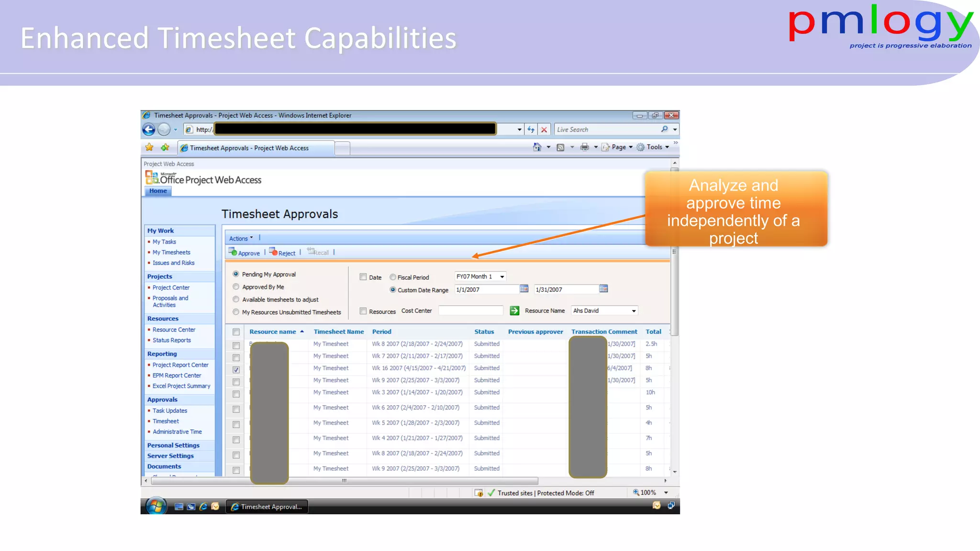Click the green Cost Center go arrow
The image size is (980, 551).
pyautogui.click(x=514, y=311)
